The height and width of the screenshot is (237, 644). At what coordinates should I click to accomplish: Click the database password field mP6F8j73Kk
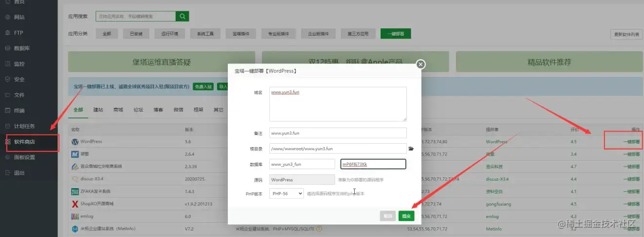tap(373, 164)
